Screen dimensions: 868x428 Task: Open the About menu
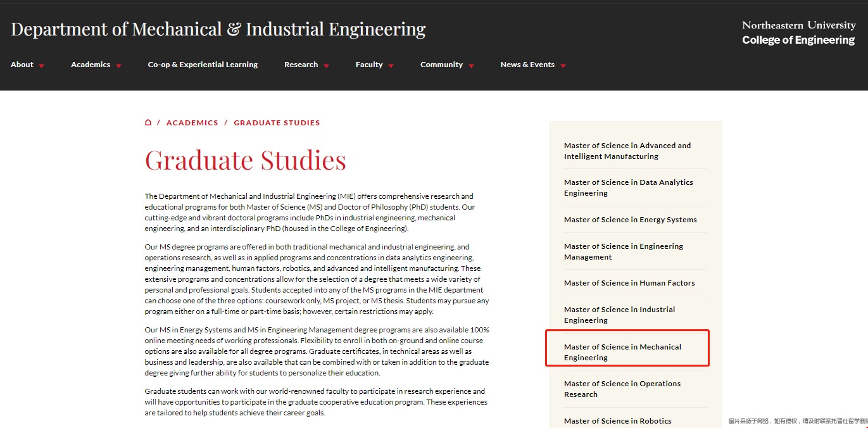coord(22,65)
